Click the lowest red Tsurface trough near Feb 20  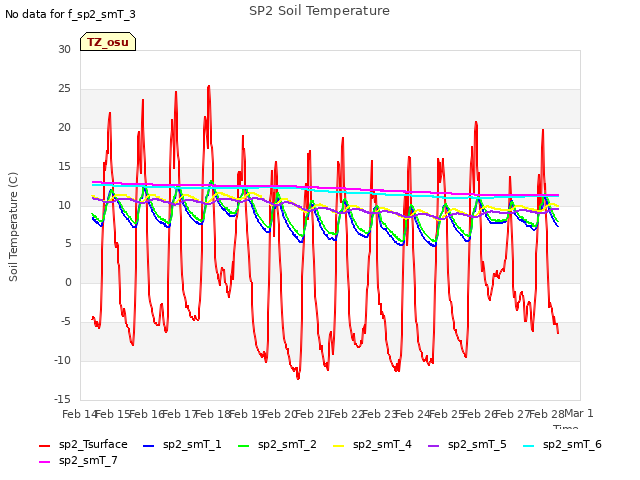pyautogui.click(x=298, y=378)
